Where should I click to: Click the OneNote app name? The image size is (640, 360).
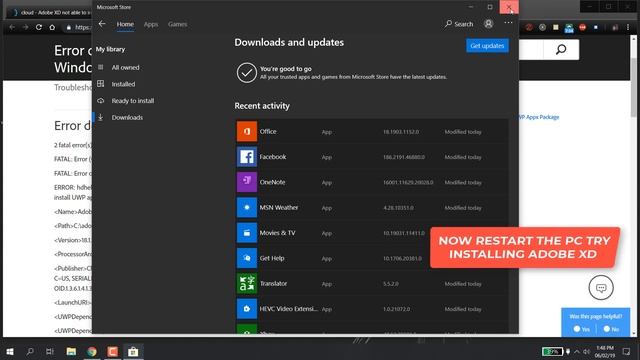click(272, 182)
